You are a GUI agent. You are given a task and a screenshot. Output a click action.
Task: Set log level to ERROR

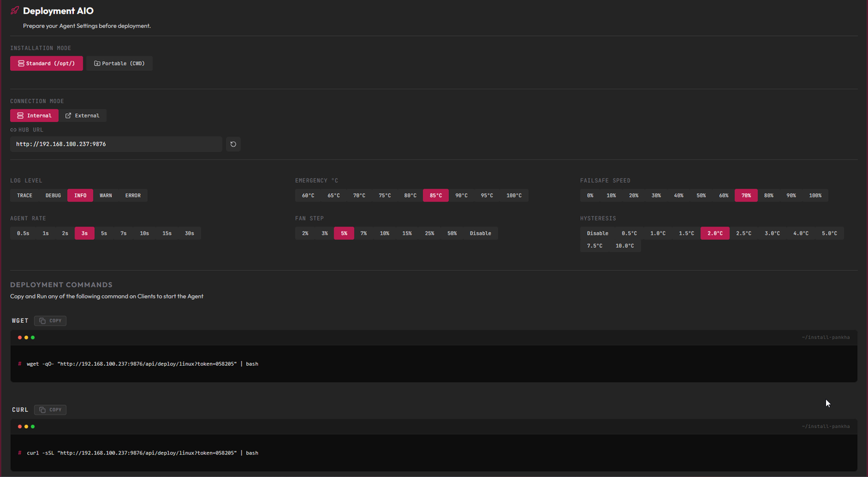[x=133, y=195]
